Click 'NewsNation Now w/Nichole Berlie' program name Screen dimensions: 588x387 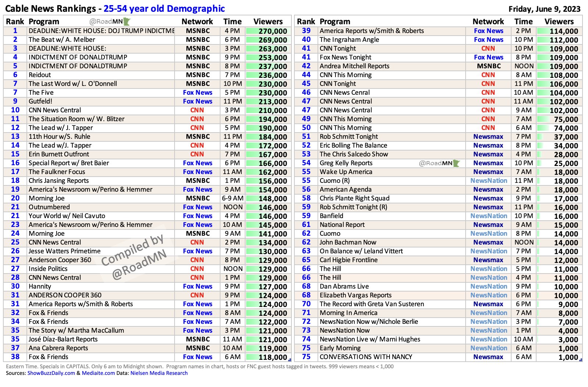(x=369, y=322)
